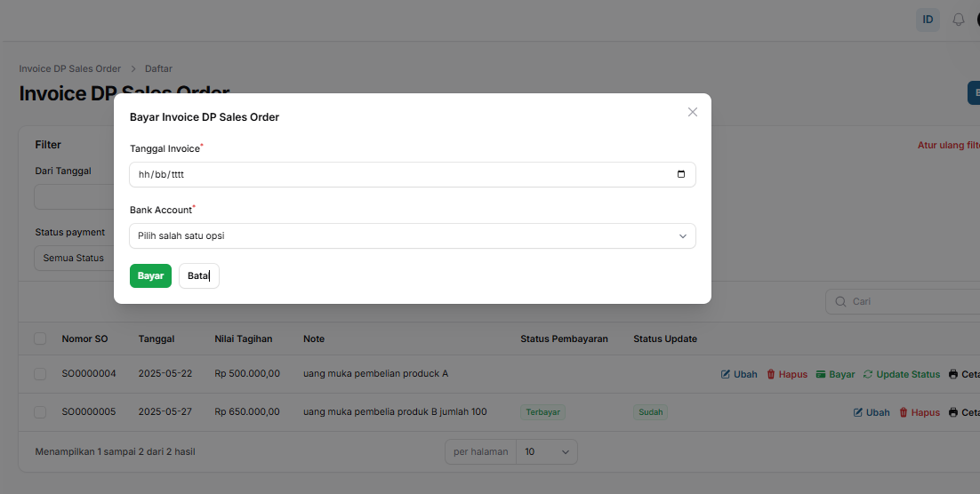Image resolution: width=980 pixels, height=494 pixels.
Task: Open the notifications bell icon
Action: coord(958,20)
